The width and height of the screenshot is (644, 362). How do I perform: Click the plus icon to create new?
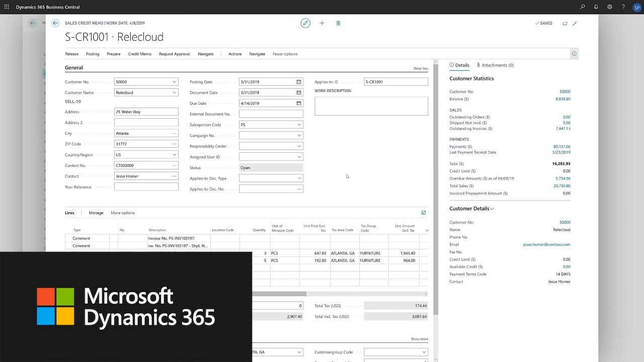[x=322, y=23]
